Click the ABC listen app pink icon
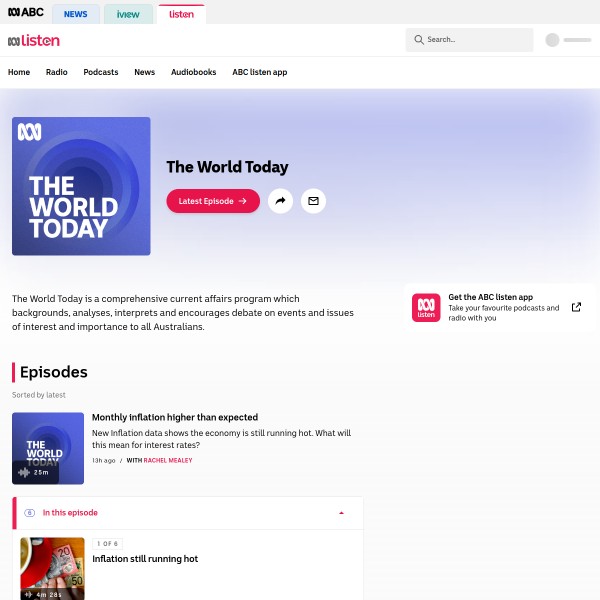This screenshot has height=600, width=600. point(426,308)
